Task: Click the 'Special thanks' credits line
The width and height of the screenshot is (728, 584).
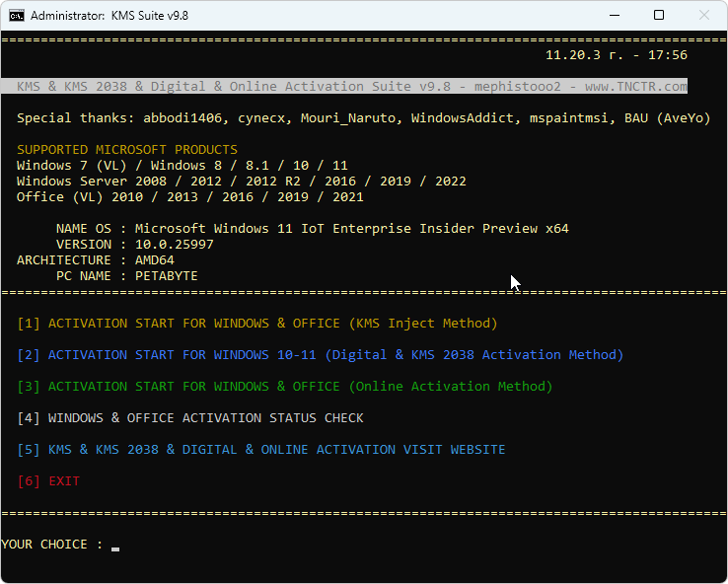Action: pos(364,118)
